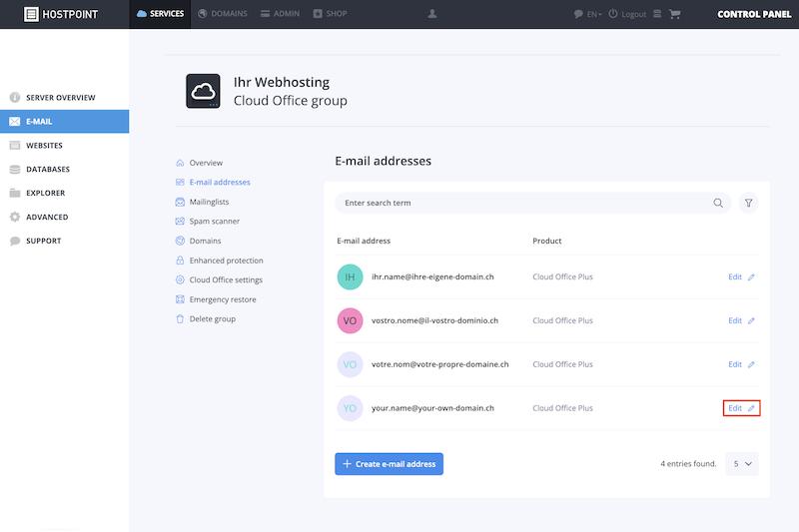The width and height of the screenshot is (799, 532).
Task: Select Server Overview in sidebar
Action: (x=64, y=97)
